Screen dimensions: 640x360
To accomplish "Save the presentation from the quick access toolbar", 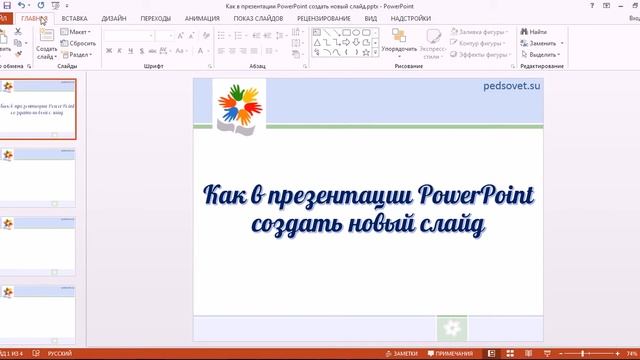I will (7, 5).
